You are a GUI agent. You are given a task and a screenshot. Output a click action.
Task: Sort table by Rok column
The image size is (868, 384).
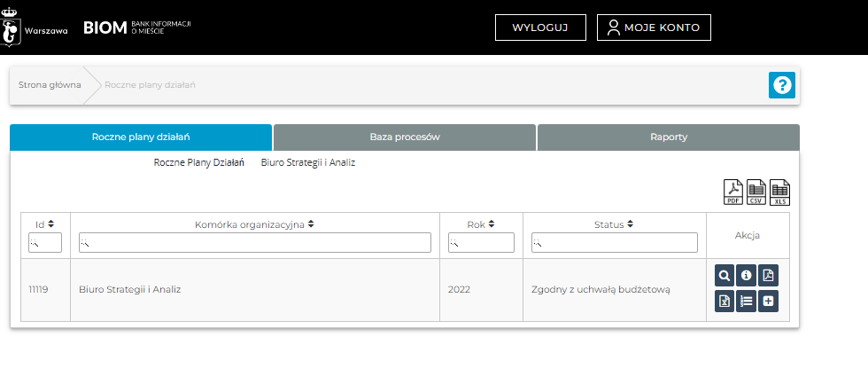click(481, 224)
